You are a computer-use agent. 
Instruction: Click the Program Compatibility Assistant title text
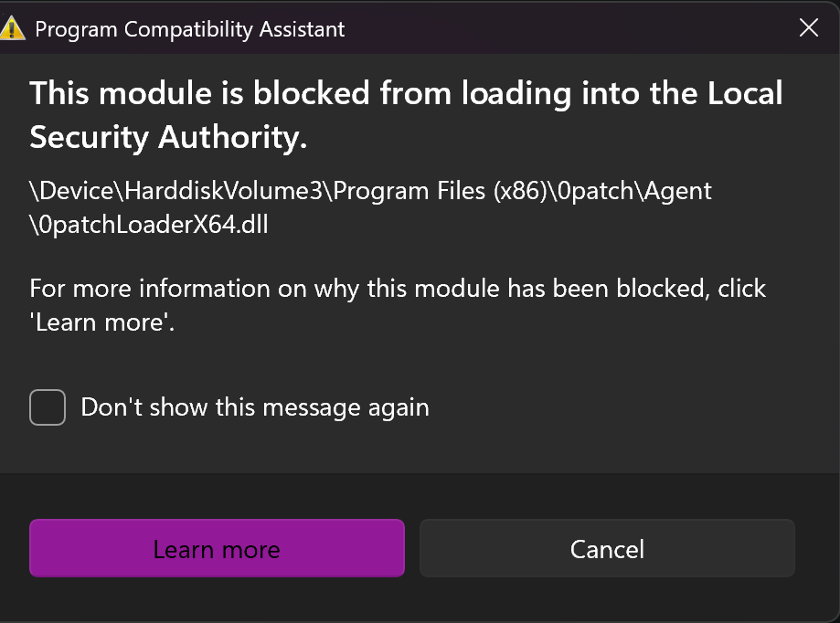click(189, 28)
